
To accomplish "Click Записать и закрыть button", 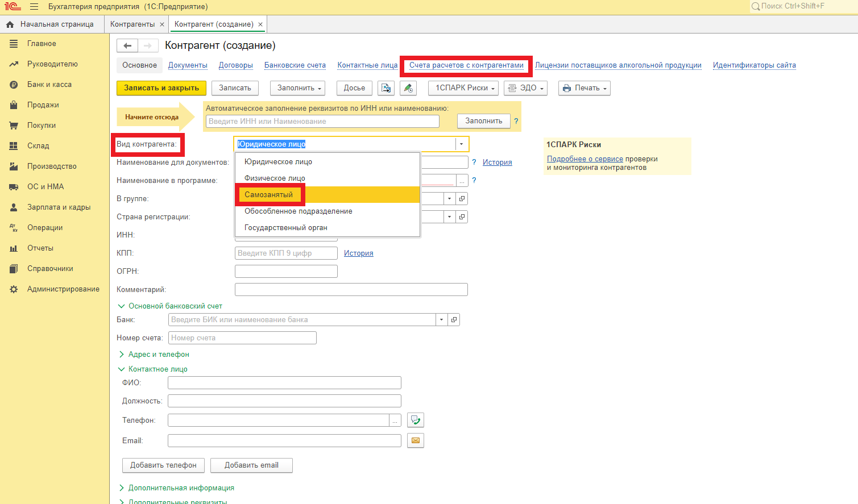I will click(161, 88).
